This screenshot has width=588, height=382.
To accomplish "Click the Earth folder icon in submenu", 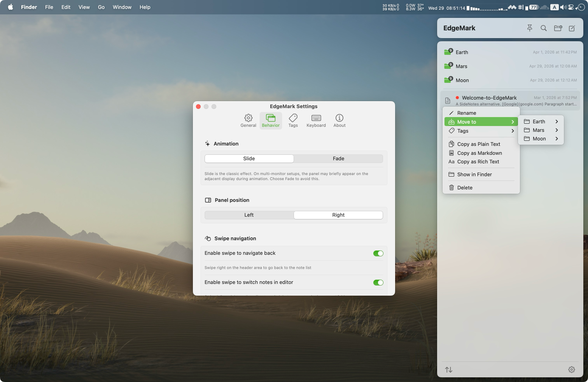I will click(x=527, y=121).
